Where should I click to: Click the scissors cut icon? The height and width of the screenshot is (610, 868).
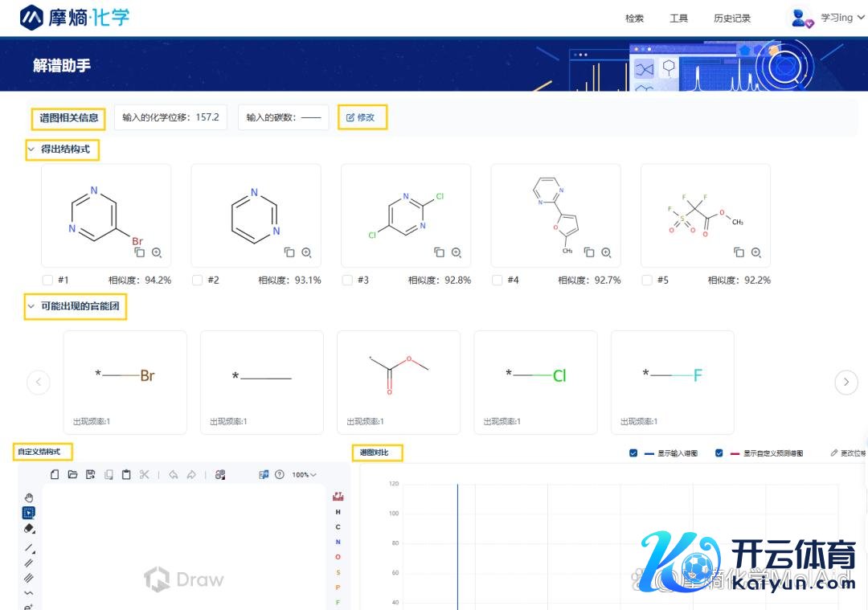(x=145, y=475)
